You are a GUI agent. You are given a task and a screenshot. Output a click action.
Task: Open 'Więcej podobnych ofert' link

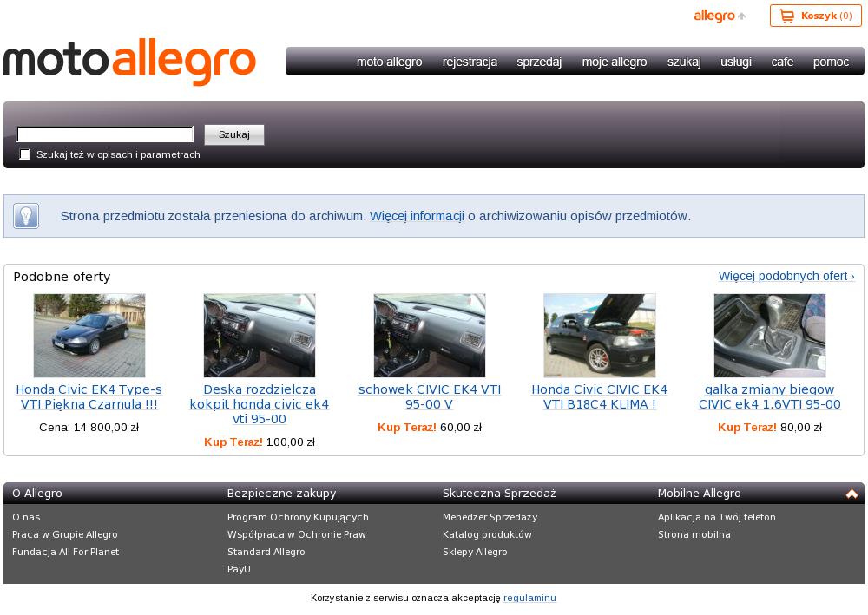786,276
